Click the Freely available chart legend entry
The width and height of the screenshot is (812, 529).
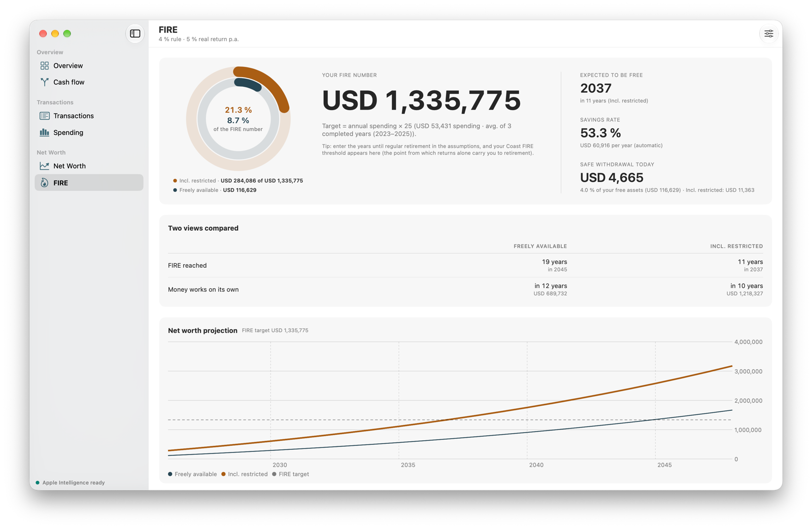192,474
